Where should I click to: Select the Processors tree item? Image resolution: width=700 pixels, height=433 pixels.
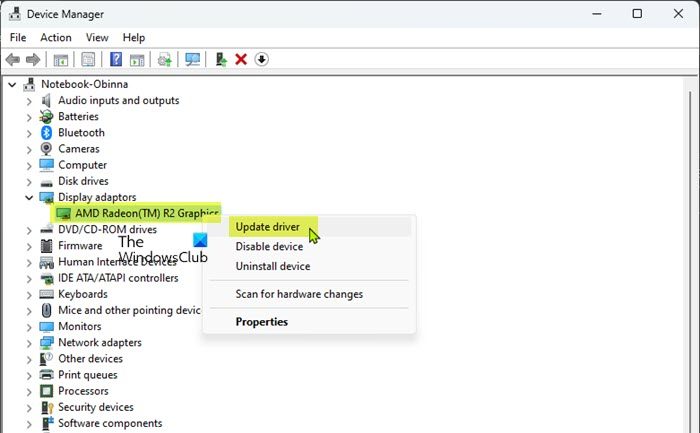point(83,391)
